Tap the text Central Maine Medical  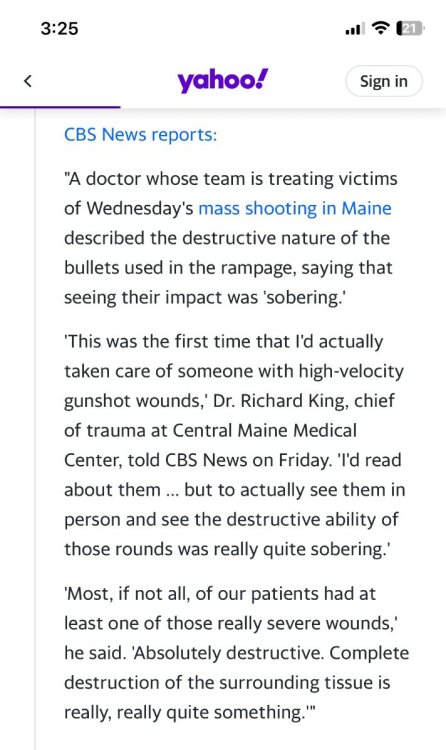click(x=265, y=430)
